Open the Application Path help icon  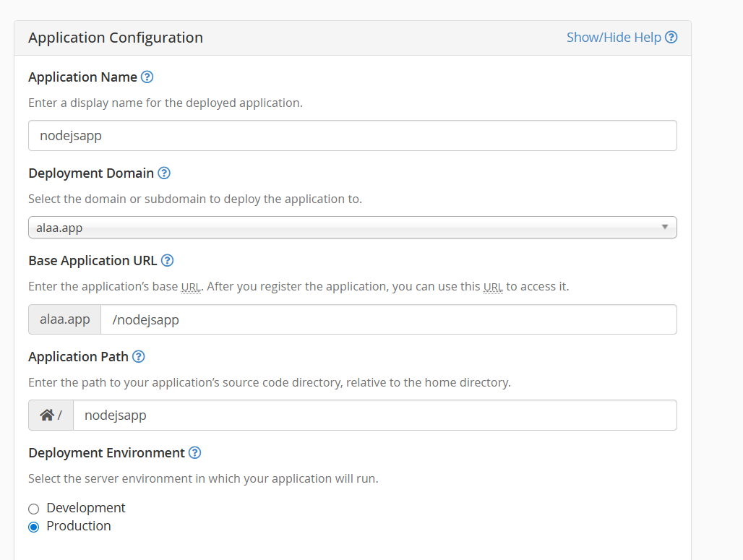(x=138, y=356)
